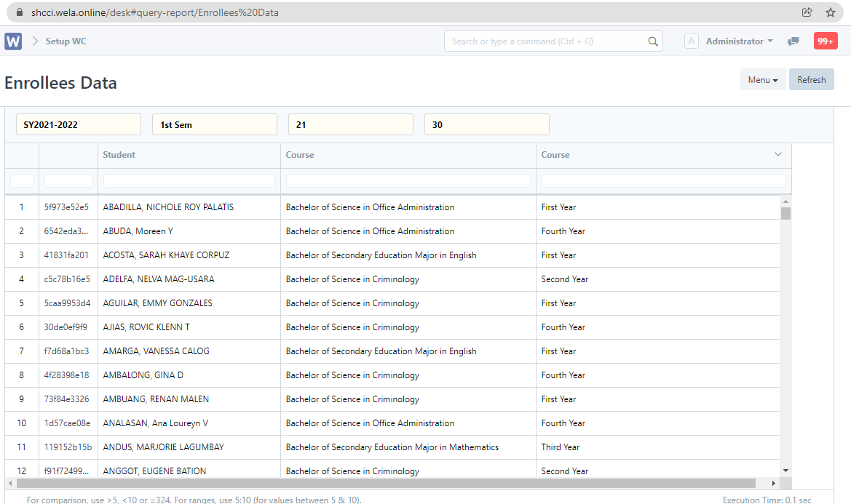The image size is (851, 504).
Task: Expand the Menu dropdown button
Action: tap(762, 80)
